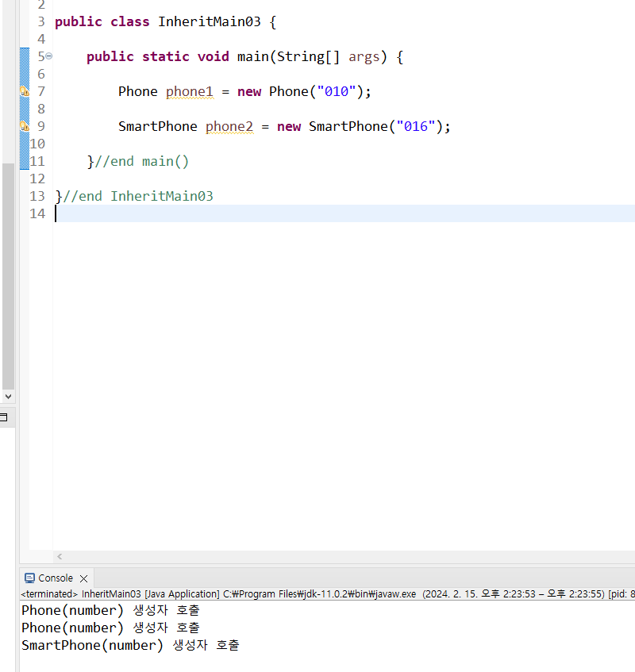Screen dimensions: 635x672
Task: Click the left panel vertical scrollbar thumb
Action: pos(8,275)
